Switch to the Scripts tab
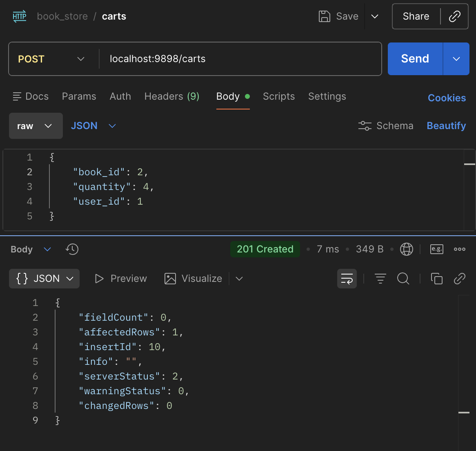The image size is (476, 451). (279, 96)
